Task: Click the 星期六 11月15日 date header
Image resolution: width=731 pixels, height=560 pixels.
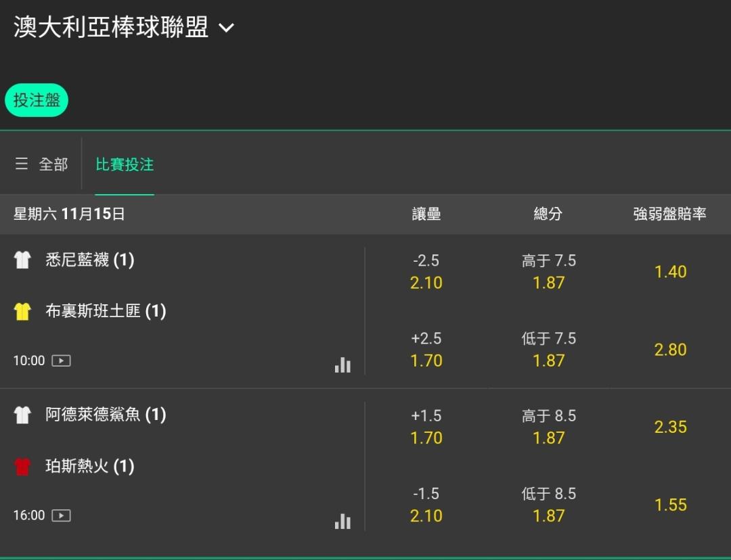Action: tap(69, 214)
